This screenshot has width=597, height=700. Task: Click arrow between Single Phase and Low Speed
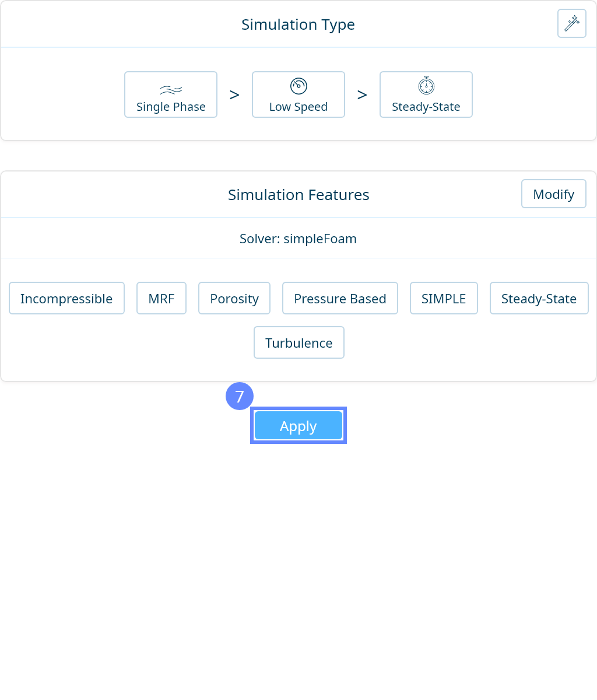(x=234, y=94)
